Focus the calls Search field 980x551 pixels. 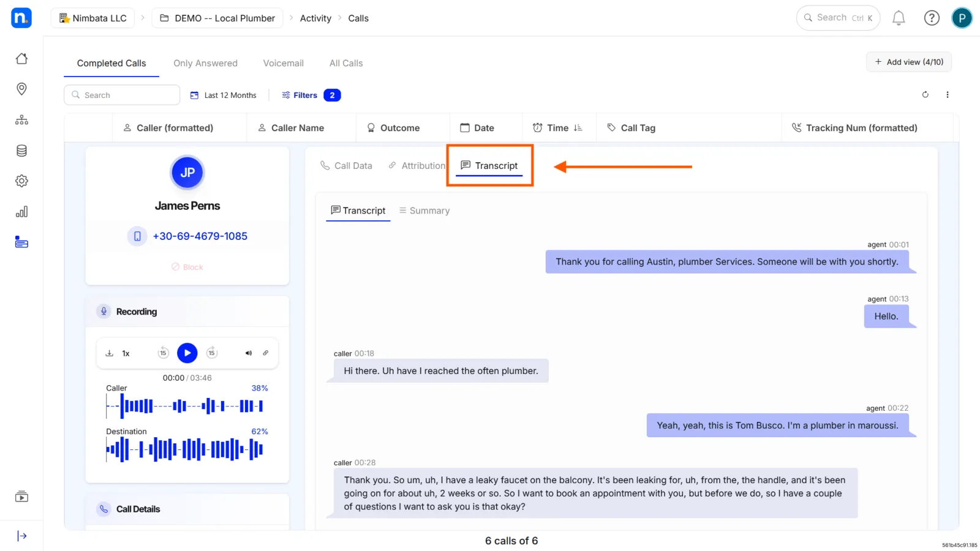click(122, 95)
